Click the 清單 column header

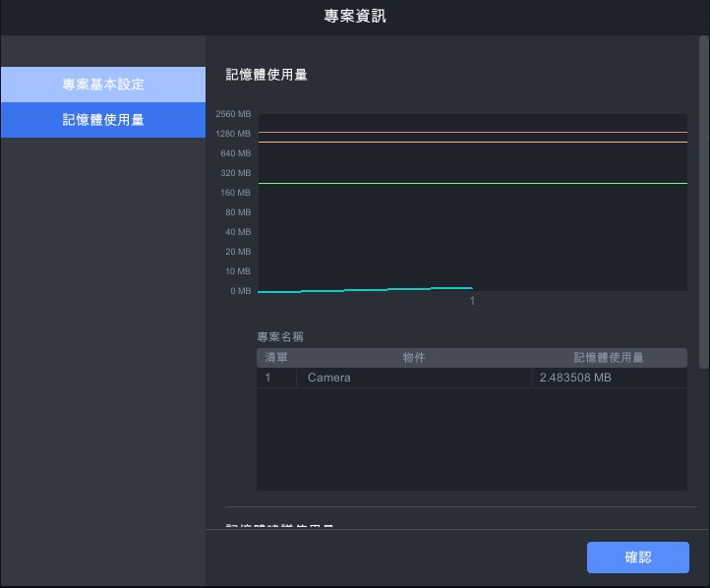pos(276,358)
